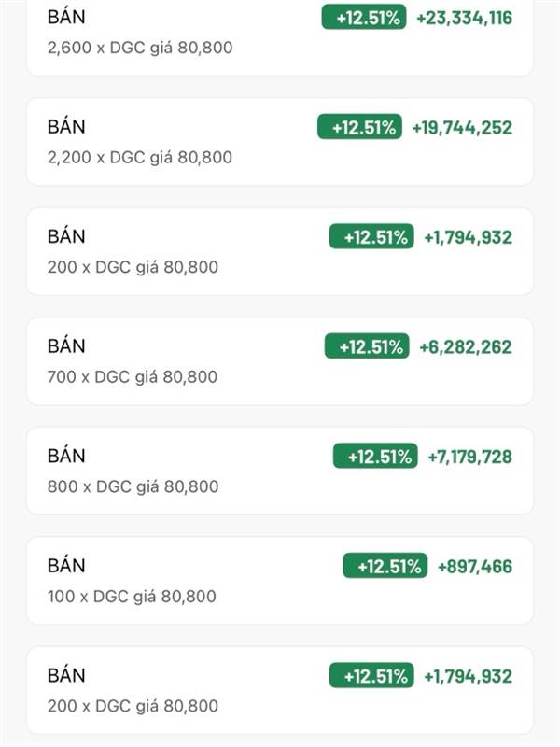Click the +19,744,252 profit value
Screen dimensions: 560x747
coord(462,128)
